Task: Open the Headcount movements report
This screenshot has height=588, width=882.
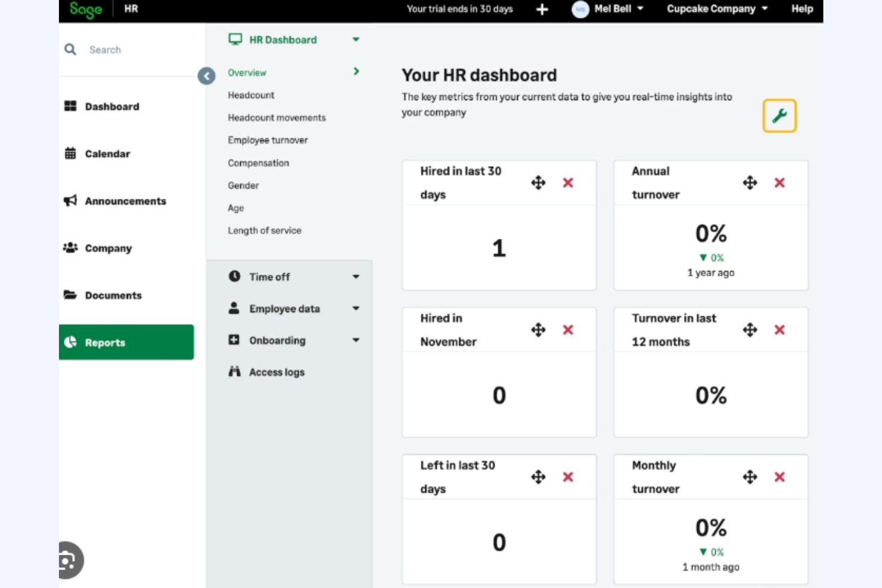Action: click(x=277, y=118)
